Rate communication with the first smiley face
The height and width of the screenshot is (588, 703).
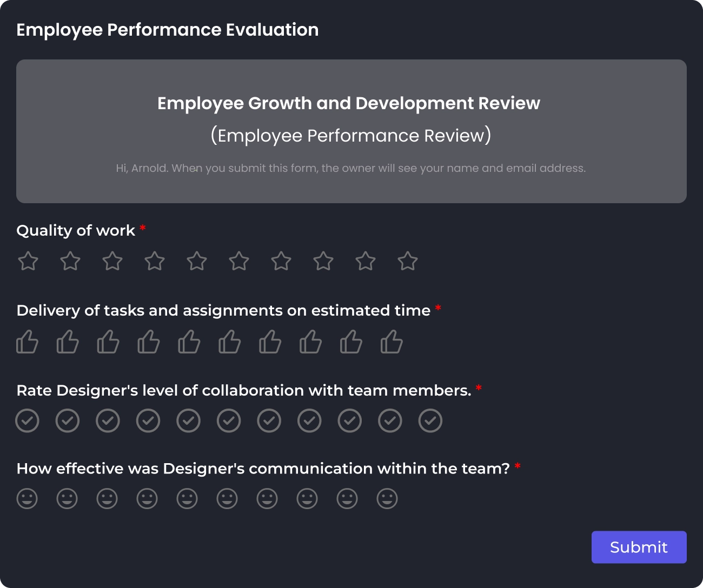[x=27, y=499]
